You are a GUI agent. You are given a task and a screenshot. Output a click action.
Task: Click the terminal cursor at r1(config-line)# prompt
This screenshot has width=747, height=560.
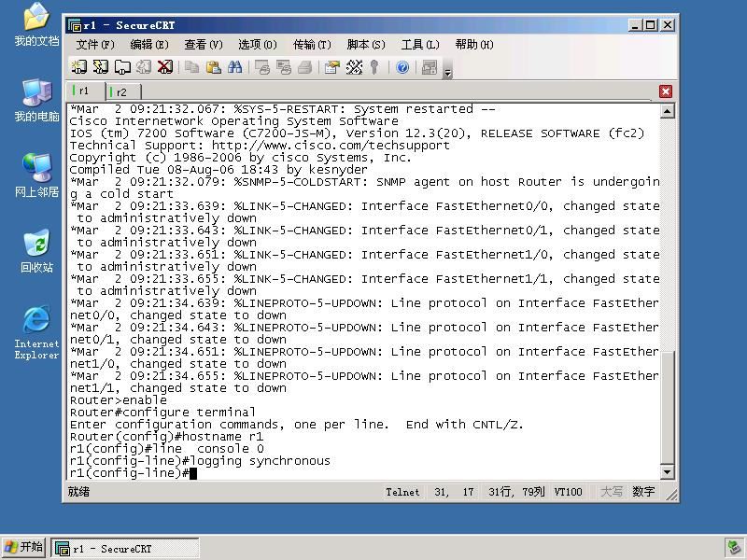pos(193,473)
